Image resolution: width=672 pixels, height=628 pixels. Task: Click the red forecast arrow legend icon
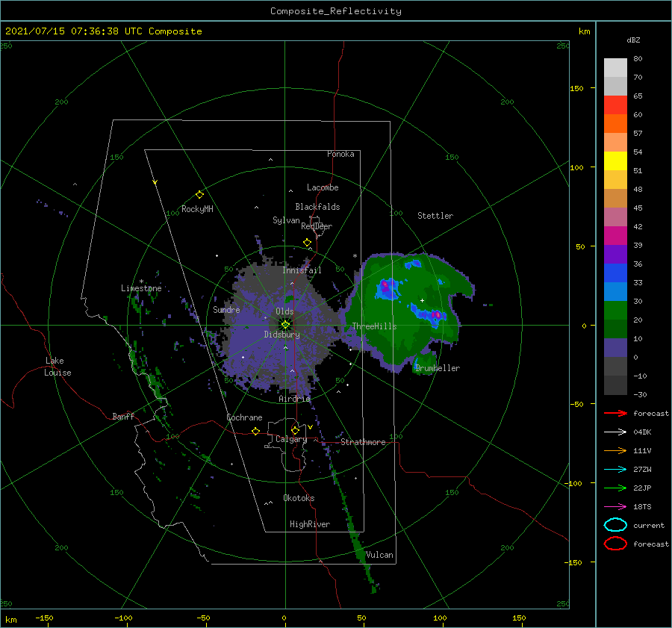pos(615,413)
